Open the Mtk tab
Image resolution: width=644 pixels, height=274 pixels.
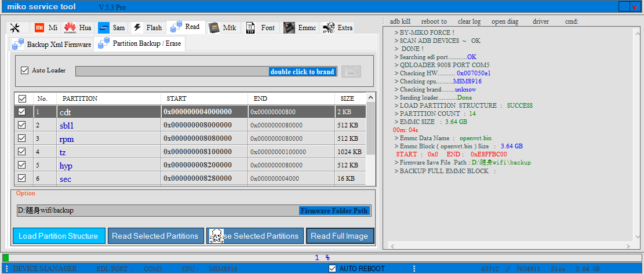click(223, 27)
